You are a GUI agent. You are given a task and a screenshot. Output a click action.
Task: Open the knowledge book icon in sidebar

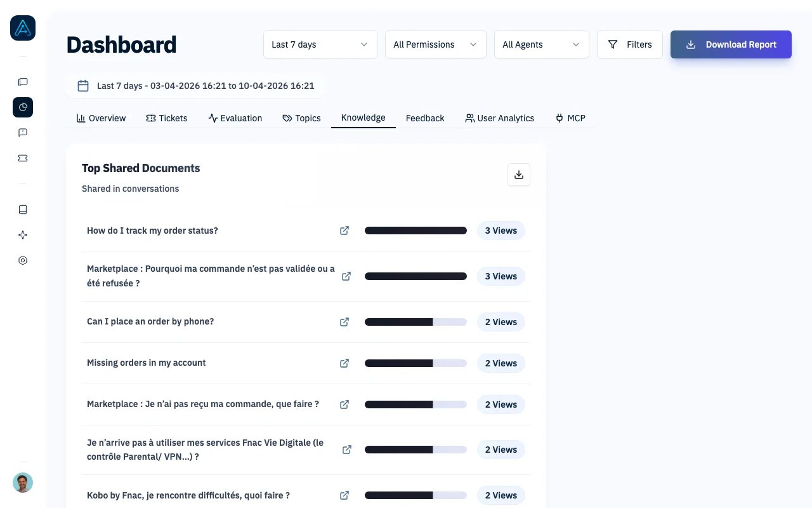pyautogui.click(x=23, y=210)
